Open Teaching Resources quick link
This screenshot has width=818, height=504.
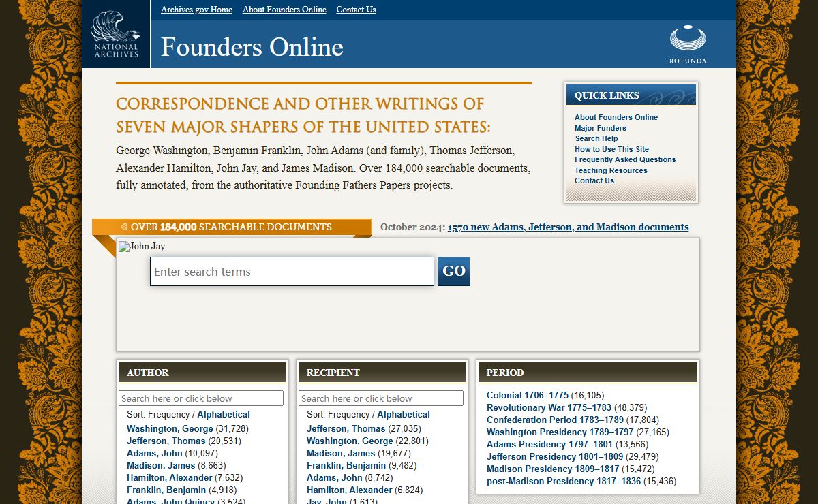point(611,170)
